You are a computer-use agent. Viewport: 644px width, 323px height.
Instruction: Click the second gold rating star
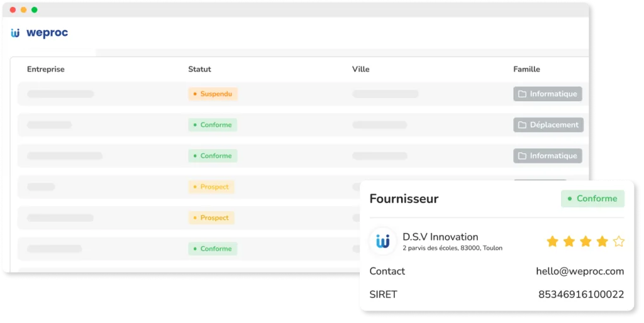pyautogui.click(x=569, y=241)
